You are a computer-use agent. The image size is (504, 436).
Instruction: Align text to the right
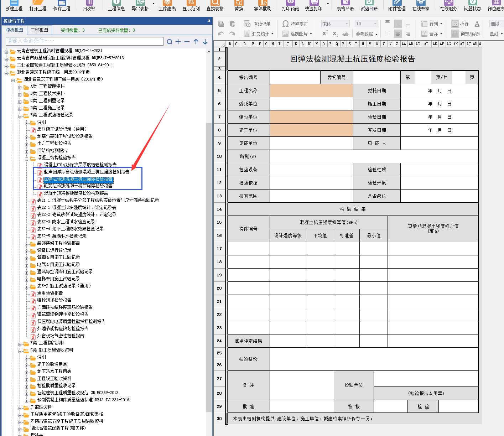tap(408, 34)
